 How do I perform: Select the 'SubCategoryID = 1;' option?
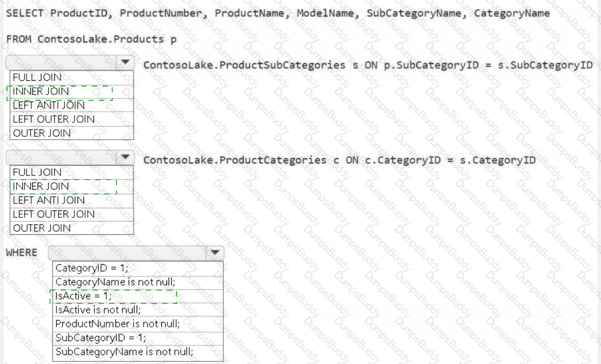point(101,337)
